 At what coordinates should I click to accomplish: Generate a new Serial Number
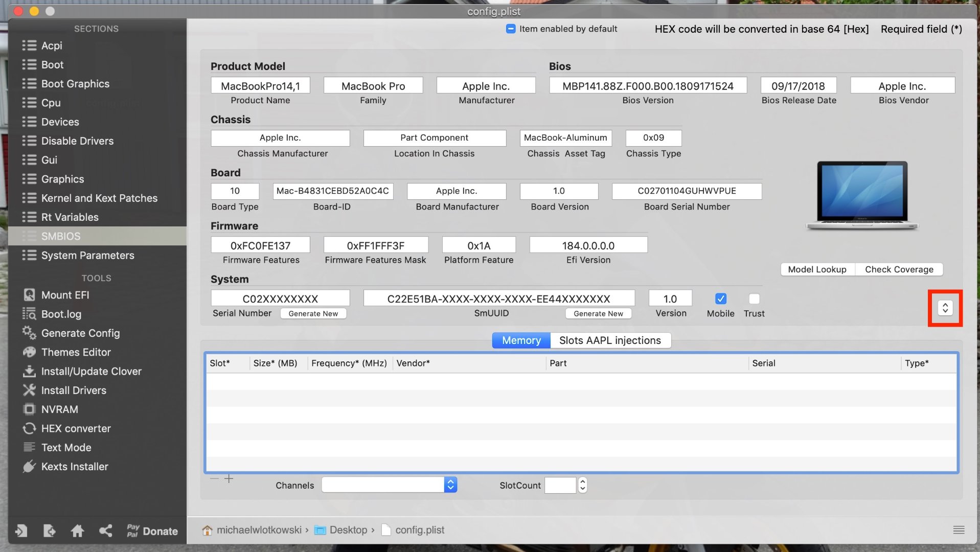coord(313,313)
